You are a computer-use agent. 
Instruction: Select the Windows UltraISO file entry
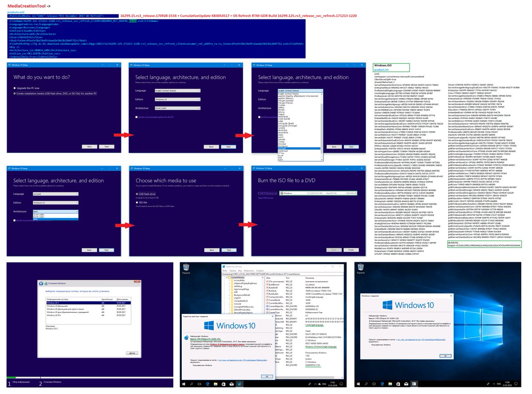[x=318, y=193]
